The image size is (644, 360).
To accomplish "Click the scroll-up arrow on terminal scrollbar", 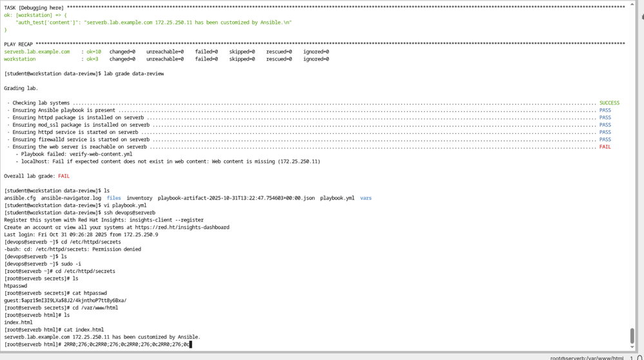I will 632,5.
